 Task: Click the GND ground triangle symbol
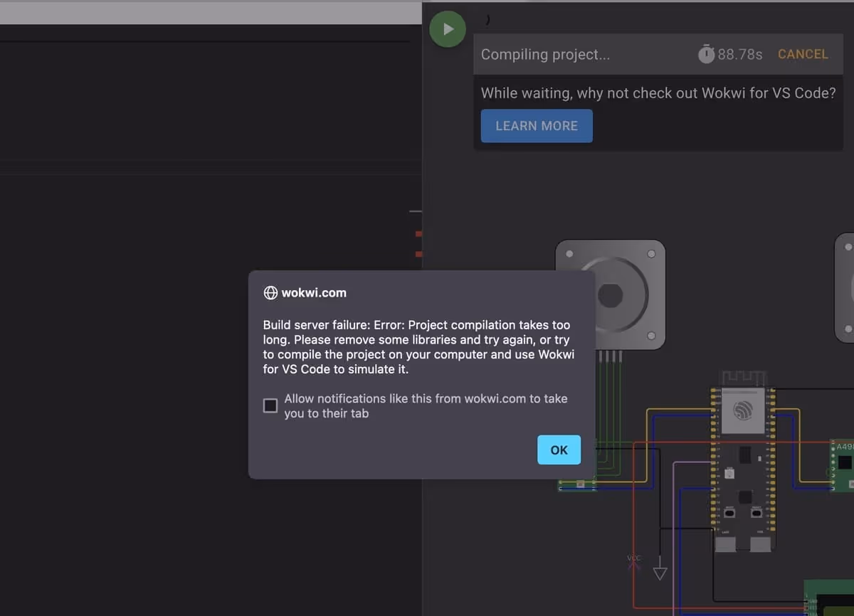click(660, 572)
